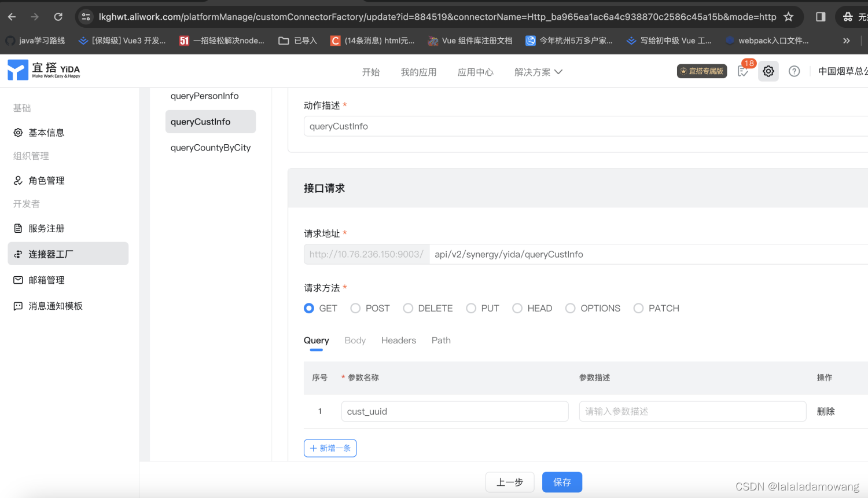Open the settings gear in YiDA header

pos(768,71)
